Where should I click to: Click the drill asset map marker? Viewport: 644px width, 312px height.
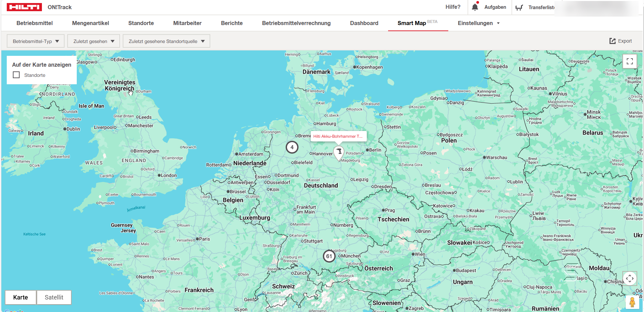tap(339, 152)
